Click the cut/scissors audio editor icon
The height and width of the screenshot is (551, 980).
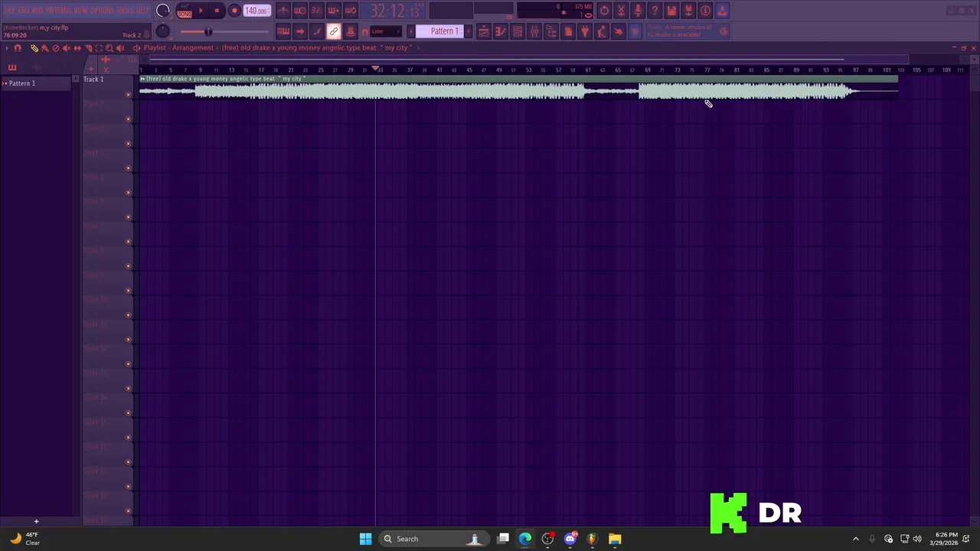(621, 11)
